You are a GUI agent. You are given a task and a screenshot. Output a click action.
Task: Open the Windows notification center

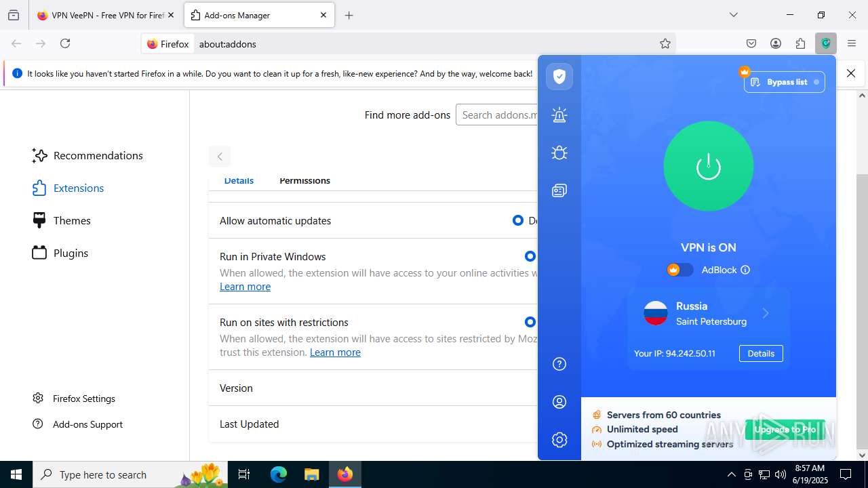pyautogui.click(x=846, y=474)
